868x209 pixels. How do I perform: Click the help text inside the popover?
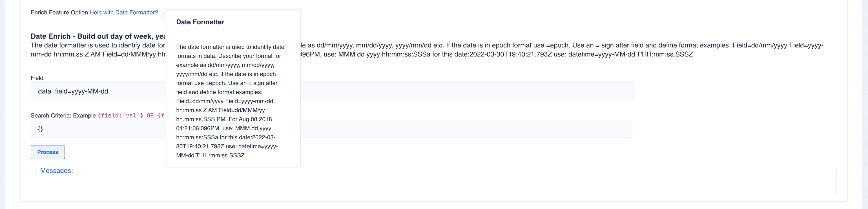[x=230, y=101]
